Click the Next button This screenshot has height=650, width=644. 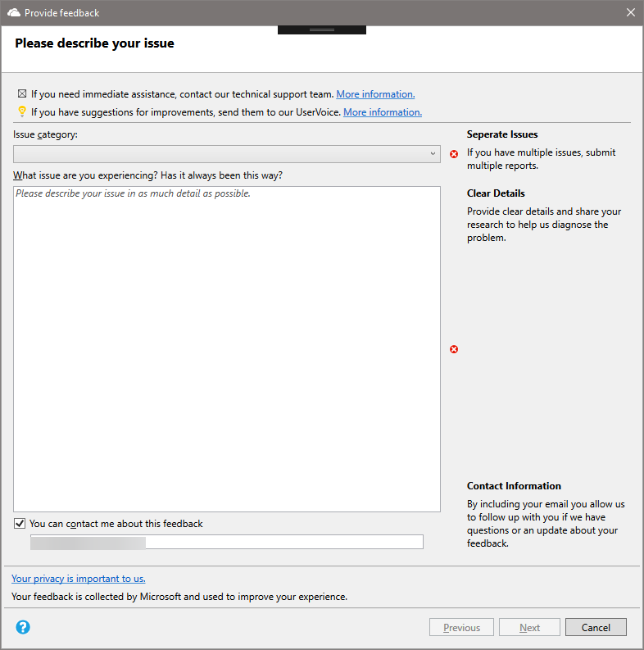point(529,628)
